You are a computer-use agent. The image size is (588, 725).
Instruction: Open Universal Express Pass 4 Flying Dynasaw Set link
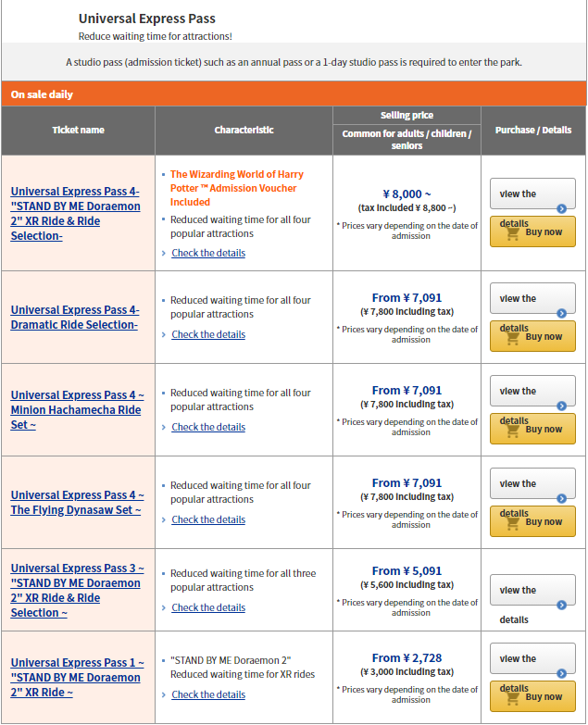[77, 503]
